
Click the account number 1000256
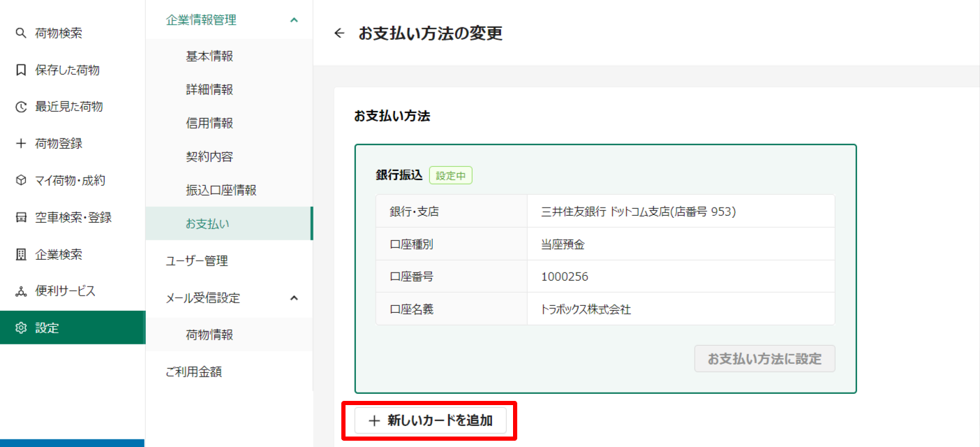coord(565,277)
